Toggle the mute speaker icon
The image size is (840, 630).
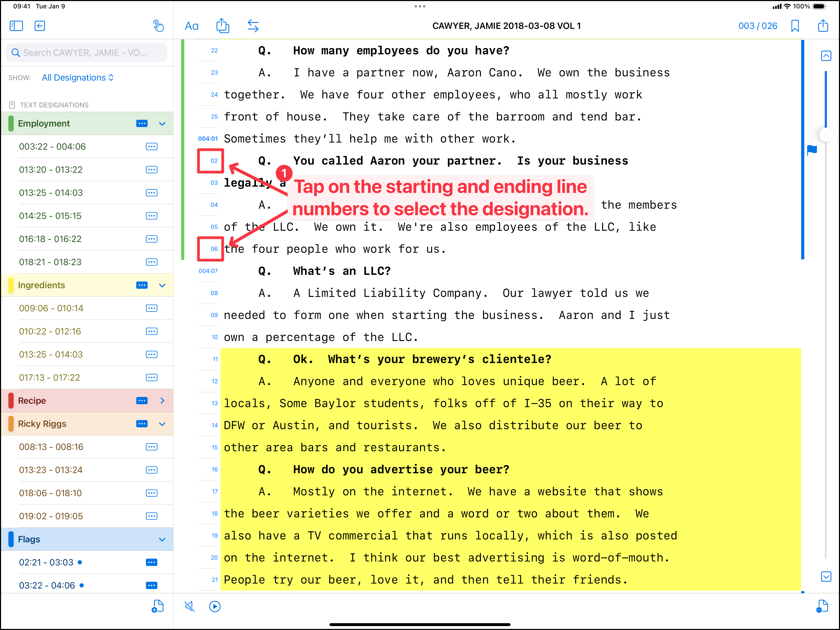click(x=190, y=606)
